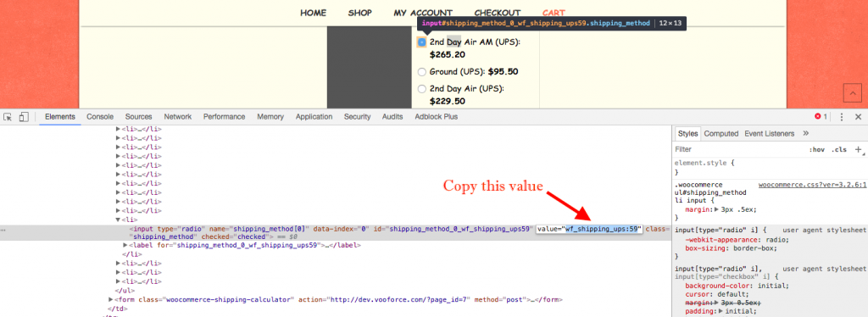Toggle the :hov element state option

[x=816, y=149]
